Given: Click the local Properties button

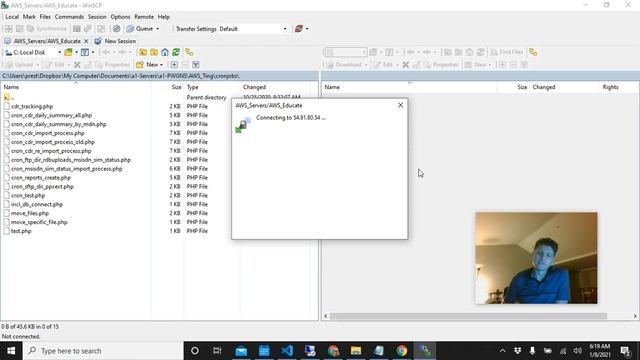Looking at the screenshot, I should [x=113, y=64].
